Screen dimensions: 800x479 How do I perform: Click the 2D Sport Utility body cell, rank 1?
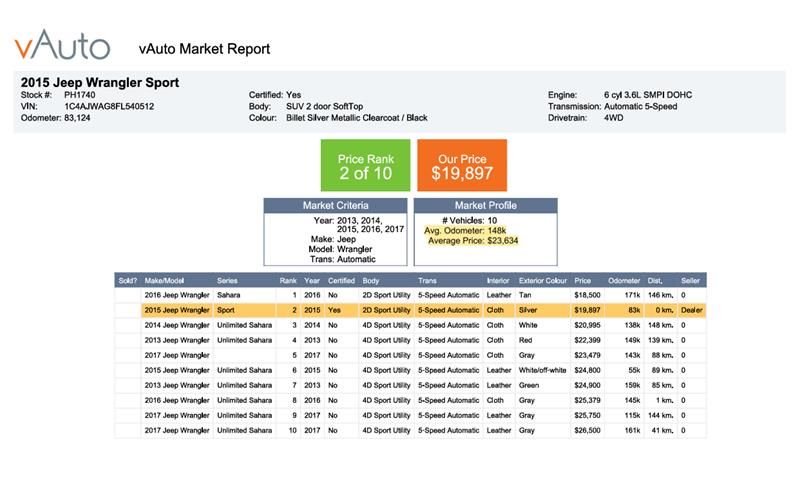tap(386, 295)
